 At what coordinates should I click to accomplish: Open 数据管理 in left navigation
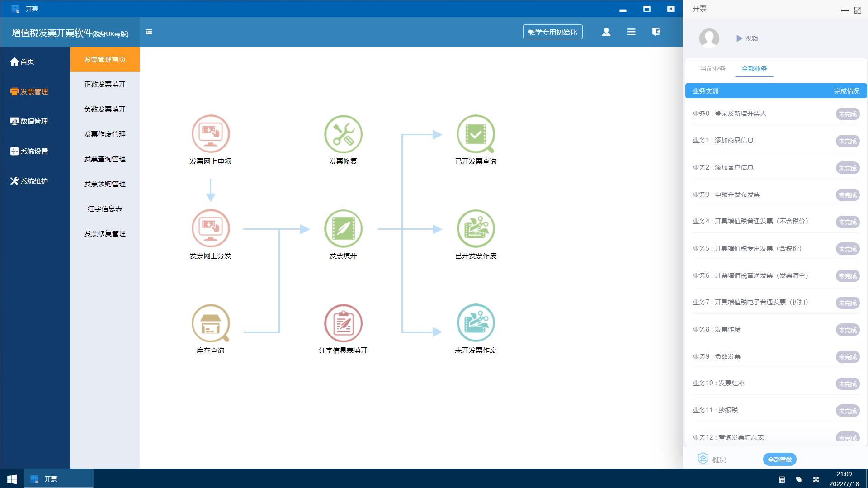point(35,121)
